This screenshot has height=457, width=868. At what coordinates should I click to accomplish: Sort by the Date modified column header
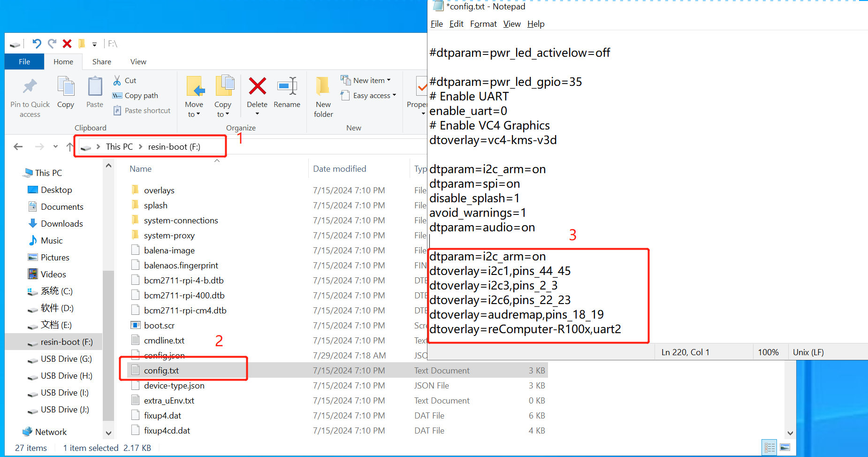point(340,169)
